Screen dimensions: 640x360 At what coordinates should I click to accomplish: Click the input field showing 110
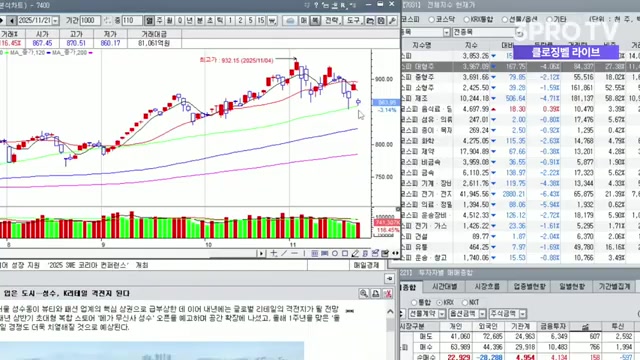point(132,20)
